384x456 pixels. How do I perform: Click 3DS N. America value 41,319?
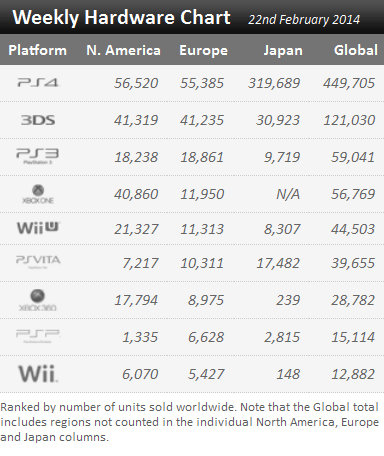click(x=136, y=120)
